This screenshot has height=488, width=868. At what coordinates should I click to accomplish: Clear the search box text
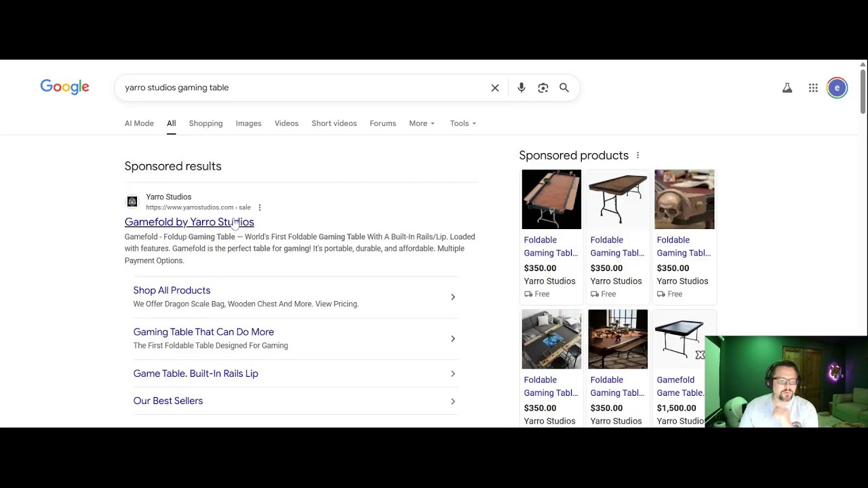[495, 87]
